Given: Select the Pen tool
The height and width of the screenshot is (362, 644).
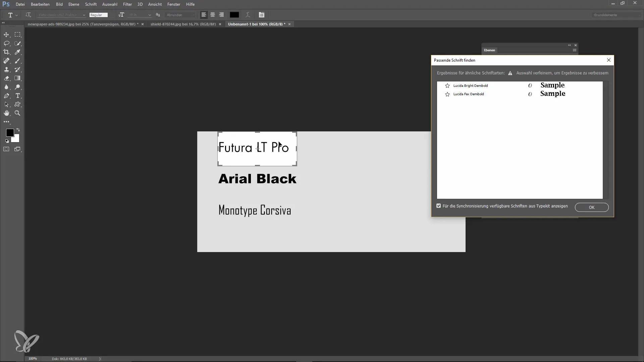Looking at the screenshot, I should 6,96.
